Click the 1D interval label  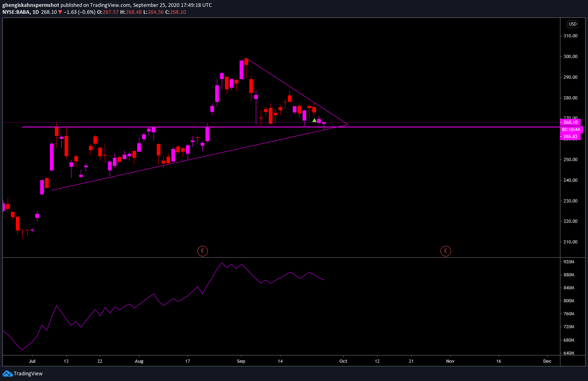[36, 12]
